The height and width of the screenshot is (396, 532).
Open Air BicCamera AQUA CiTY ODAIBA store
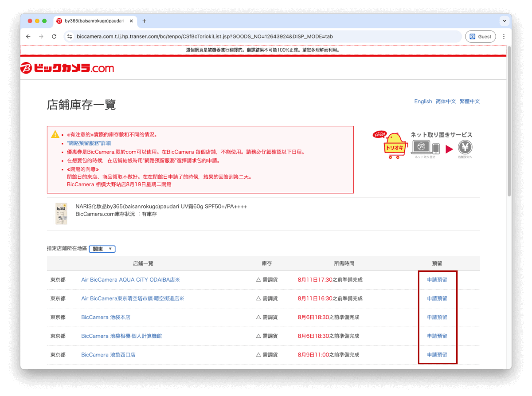pos(130,280)
